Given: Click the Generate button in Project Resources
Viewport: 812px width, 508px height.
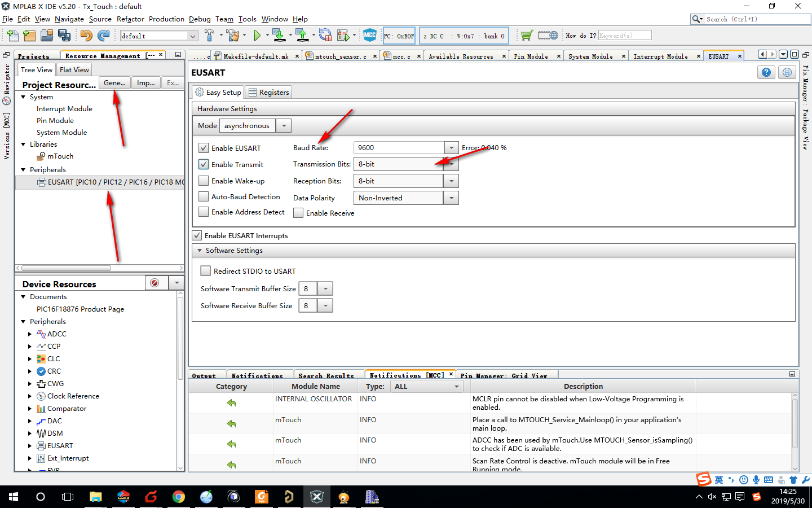Looking at the screenshot, I should tap(114, 83).
